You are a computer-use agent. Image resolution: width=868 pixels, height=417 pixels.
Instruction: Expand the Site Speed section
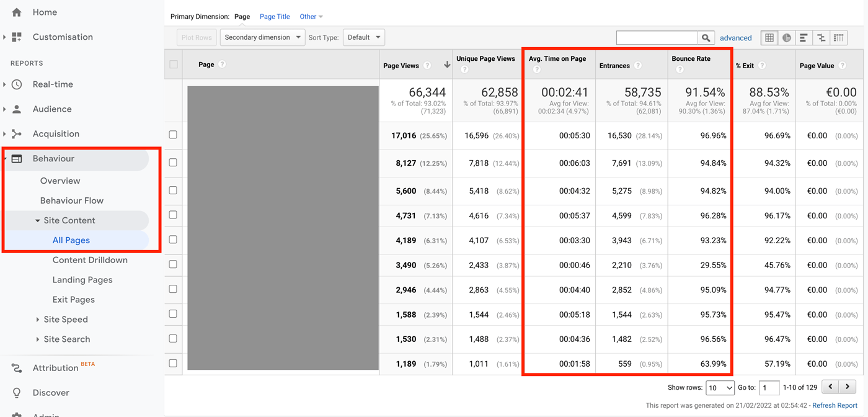pos(65,320)
